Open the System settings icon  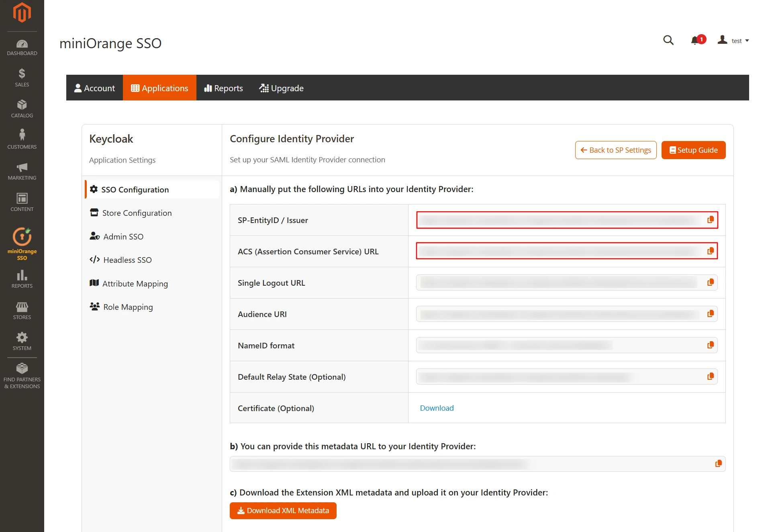click(22, 340)
